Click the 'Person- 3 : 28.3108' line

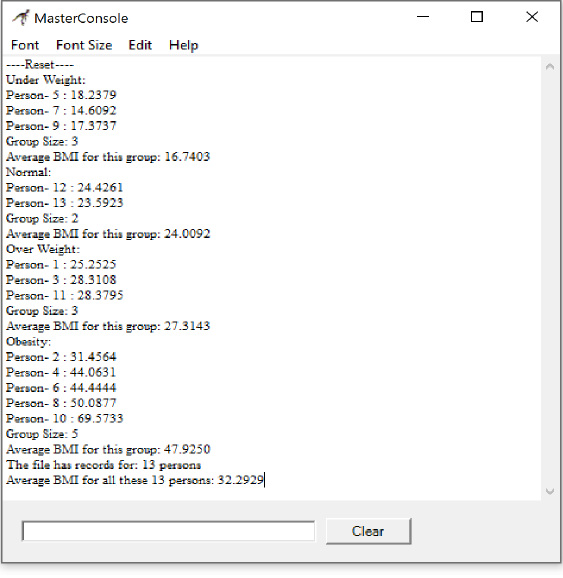point(61,280)
